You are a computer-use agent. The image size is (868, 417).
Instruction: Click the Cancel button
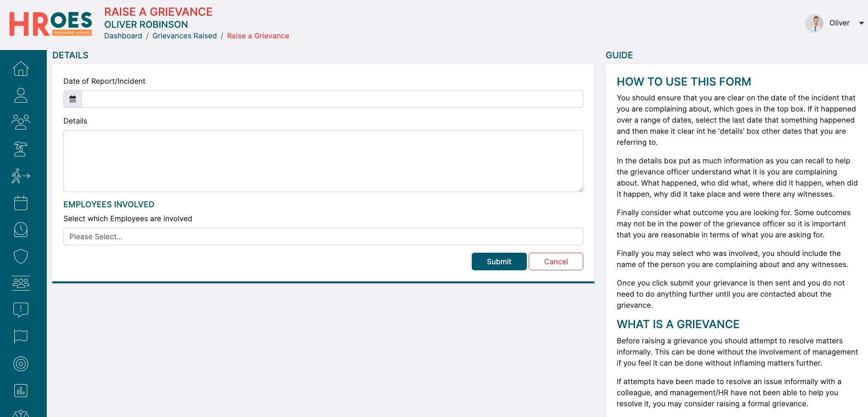556,261
